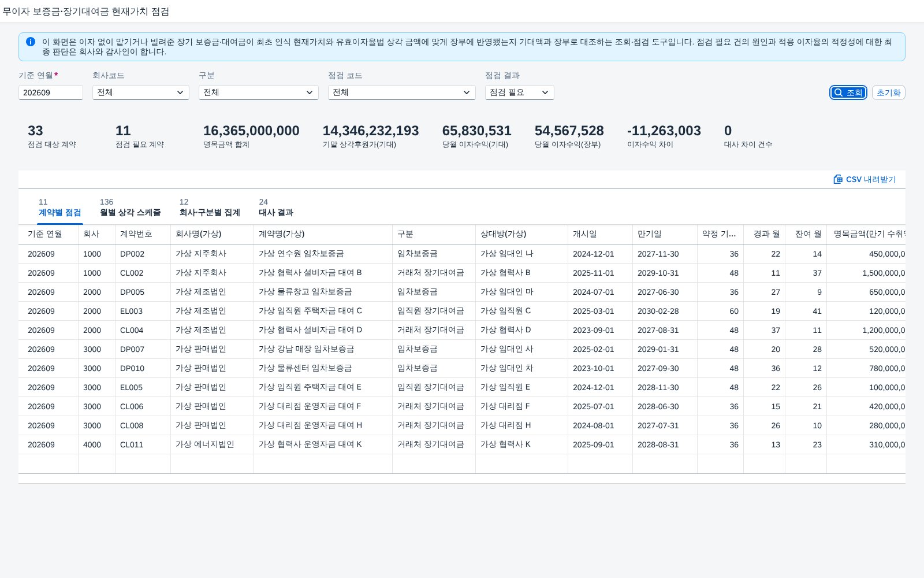Switch to the 계약별 점검 tab
This screenshot has height=578, width=924.
pyautogui.click(x=60, y=208)
